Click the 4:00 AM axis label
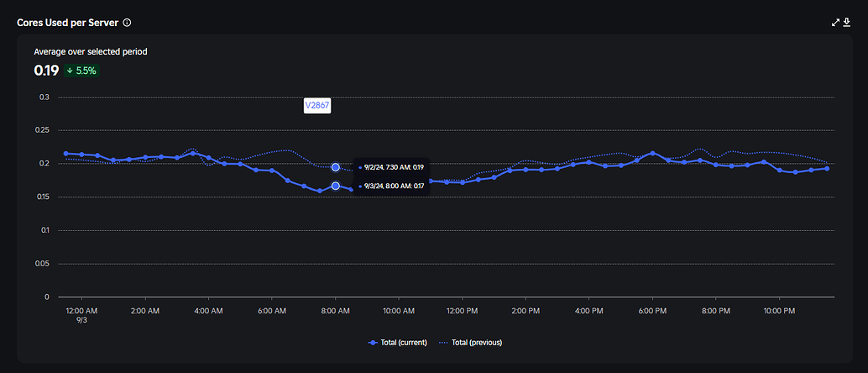 (x=209, y=312)
